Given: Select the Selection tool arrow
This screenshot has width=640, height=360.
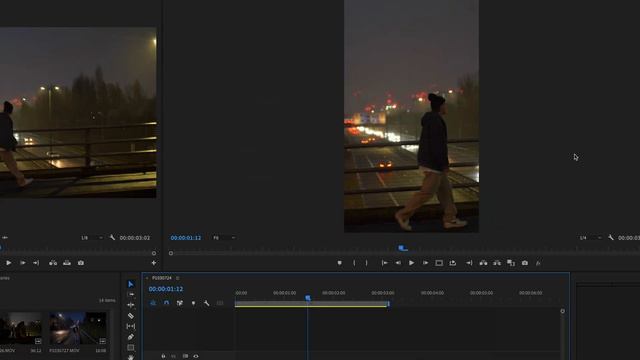Looking at the screenshot, I should coord(131,284).
